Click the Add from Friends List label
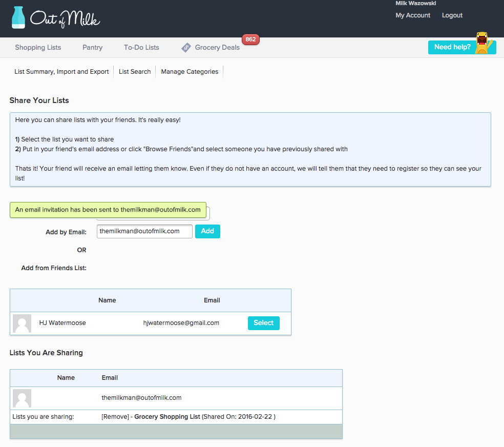The width and height of the screenshot is (504, 447). click(54, 268)
